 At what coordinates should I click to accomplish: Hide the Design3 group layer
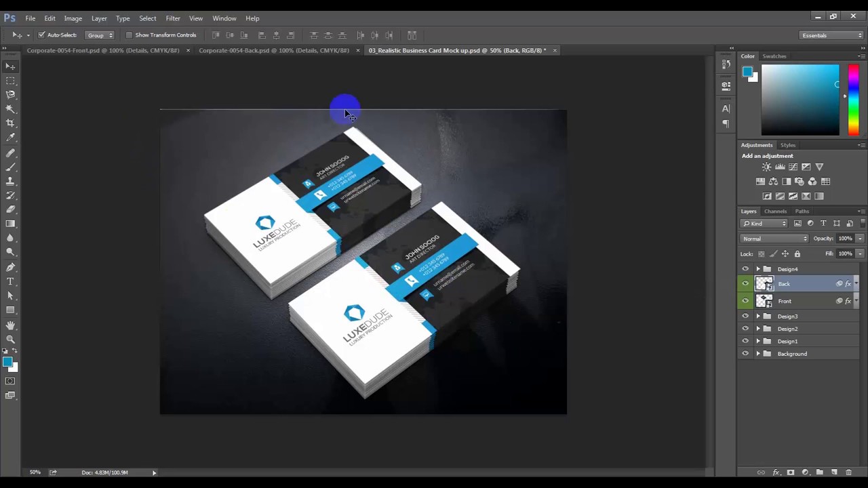coord(745,317)
